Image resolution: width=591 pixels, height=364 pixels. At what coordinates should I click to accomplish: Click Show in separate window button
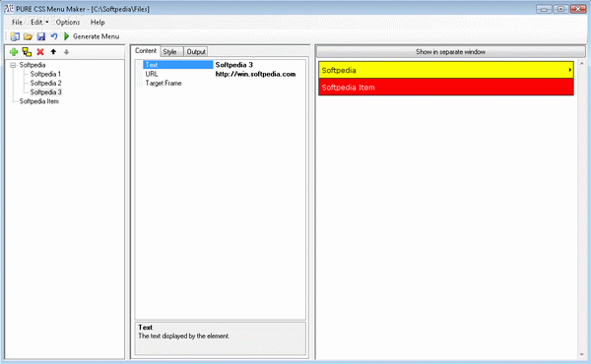pyautogui.click(x=450, y=52)
